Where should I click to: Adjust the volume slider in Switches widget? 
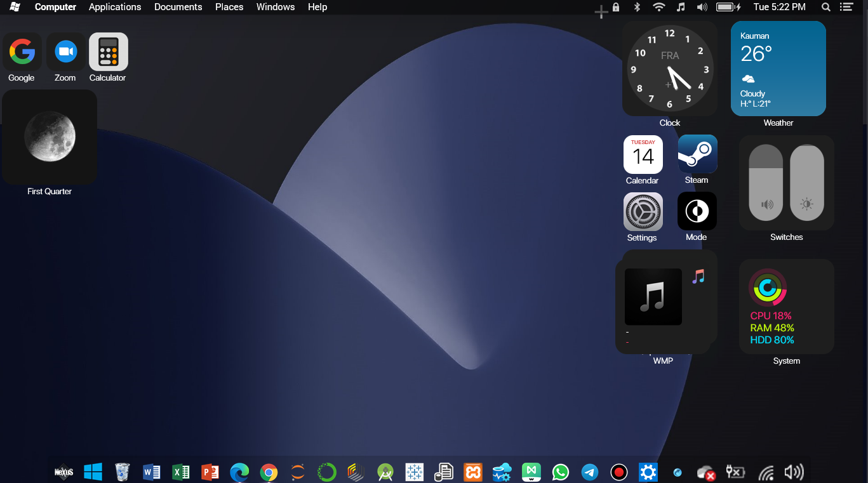coord(766,183)
